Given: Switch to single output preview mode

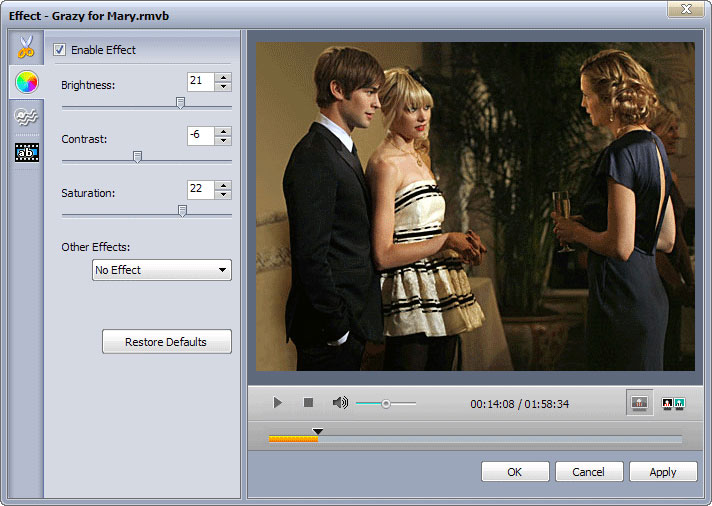Looking at the screenshot, I should [x=640, y=403].
